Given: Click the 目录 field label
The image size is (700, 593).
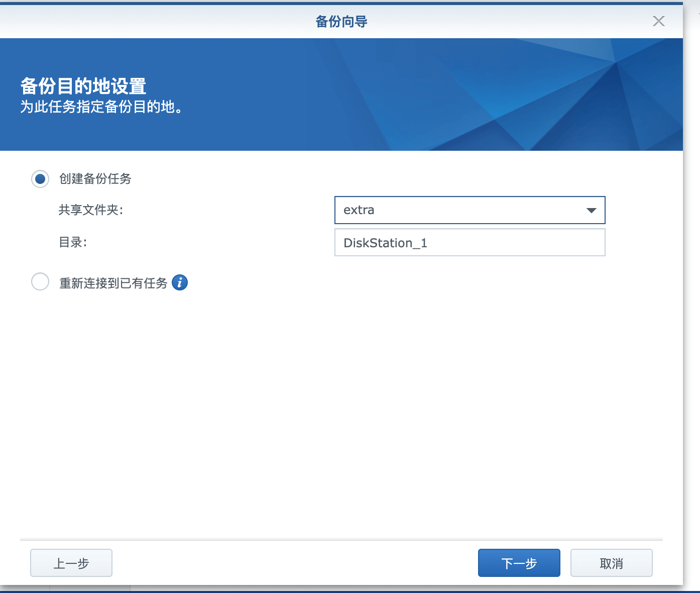Looking at the screenshot, I should coord(73,243).
